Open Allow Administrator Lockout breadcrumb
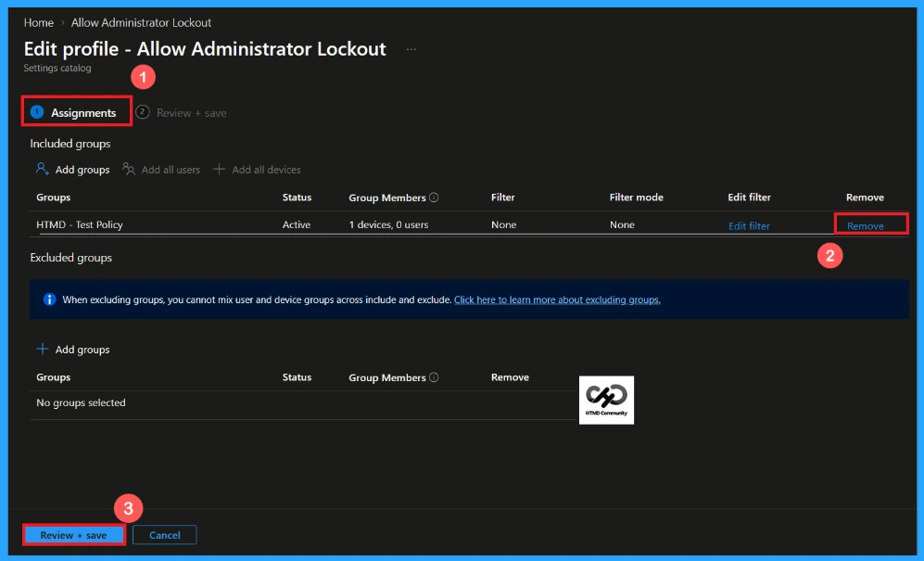 [x=141, y=22]
